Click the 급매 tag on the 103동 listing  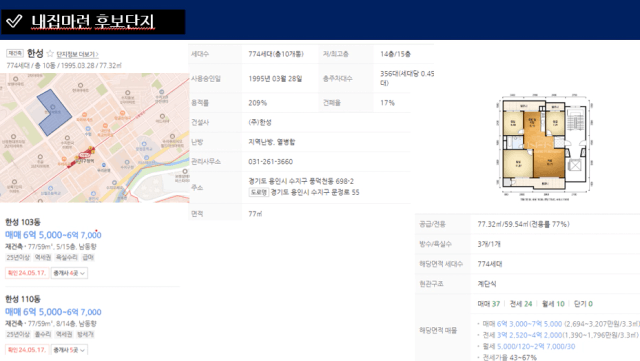(88, 257)
